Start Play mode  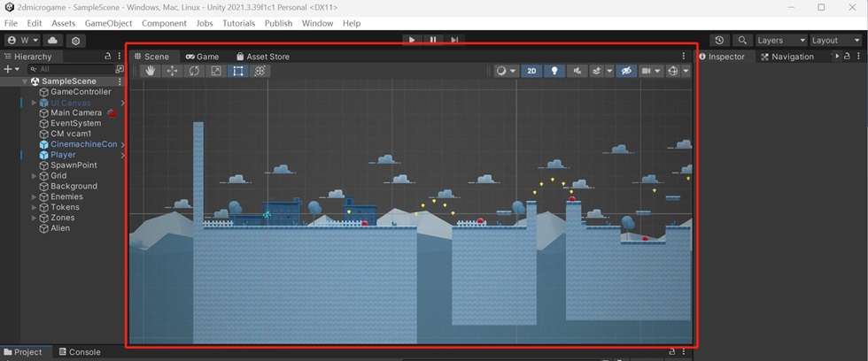[x=412, y=40]
